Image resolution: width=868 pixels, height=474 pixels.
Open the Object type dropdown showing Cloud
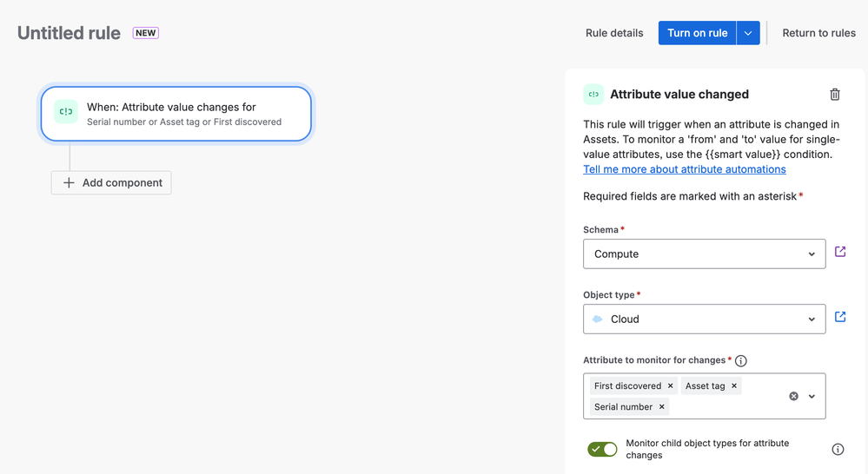tap(704, 319)
